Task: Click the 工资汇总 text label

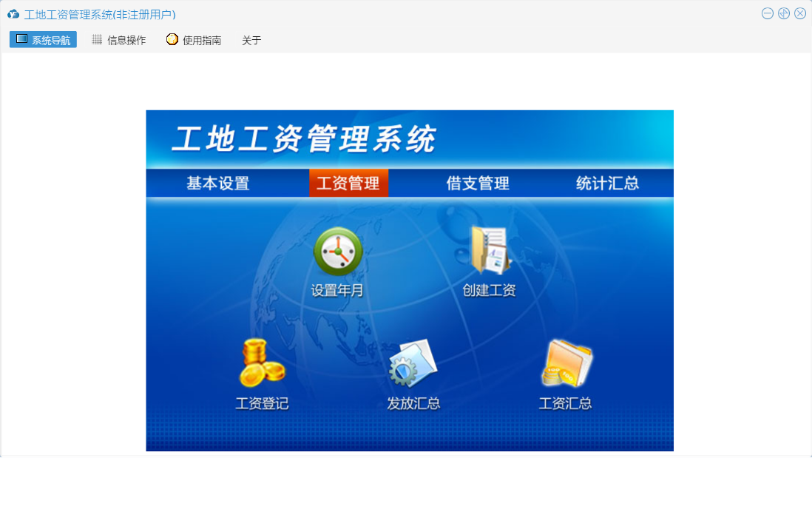Action: [565, 404]
